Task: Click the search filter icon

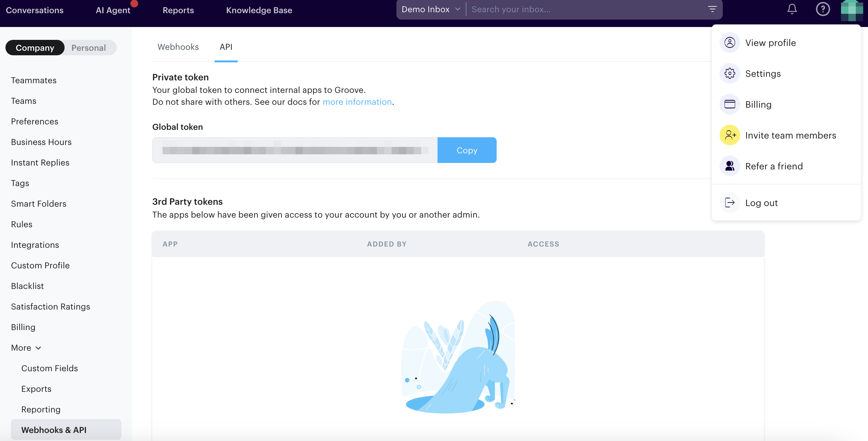Action: pos(712,9)
